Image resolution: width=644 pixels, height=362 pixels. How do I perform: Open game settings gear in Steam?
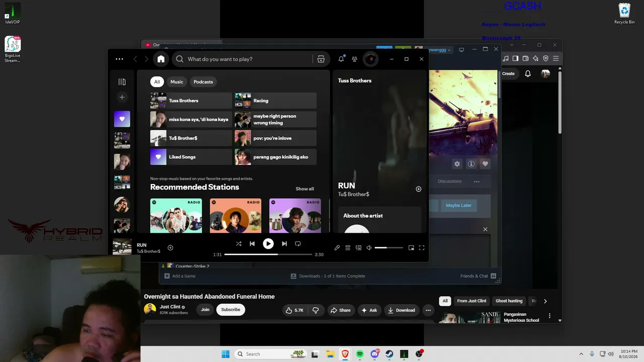click(457, 163)
